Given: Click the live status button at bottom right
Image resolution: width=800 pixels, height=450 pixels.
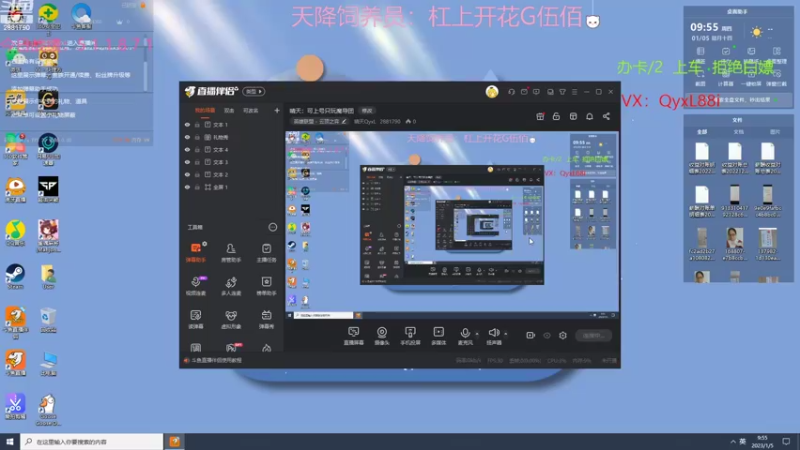Looking at the screenshot, I should [594, 335].
